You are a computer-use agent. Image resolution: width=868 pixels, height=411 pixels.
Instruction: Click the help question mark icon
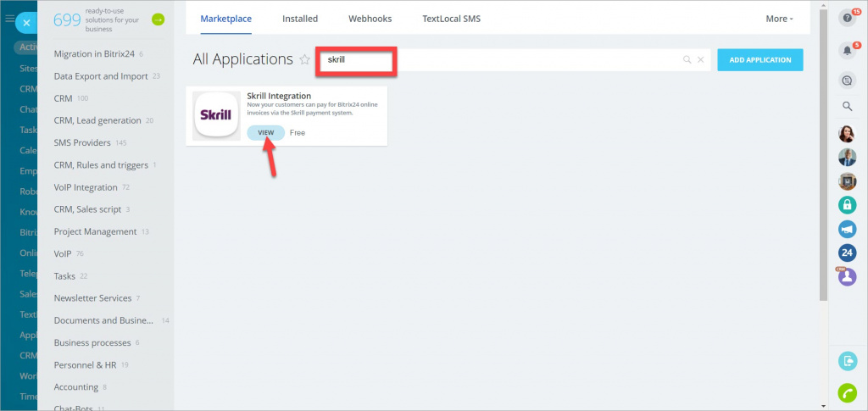(846, 18)
